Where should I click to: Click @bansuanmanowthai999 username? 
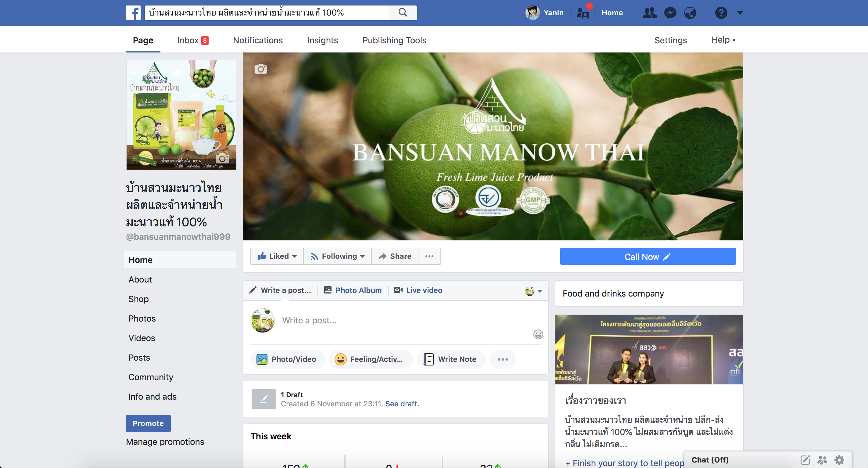pyautogui.click(x=178, y=237)
